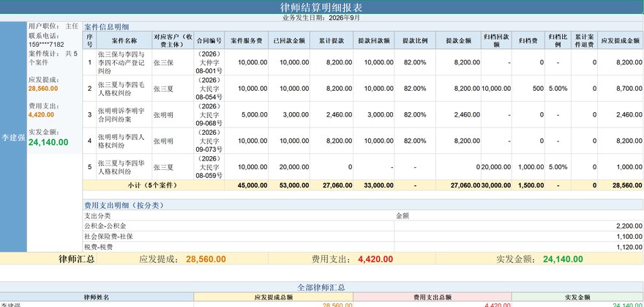The width and height of the screenshot is (644, 307).
Task: Click contract number 大民字08-059号
Action: point(209,167)
